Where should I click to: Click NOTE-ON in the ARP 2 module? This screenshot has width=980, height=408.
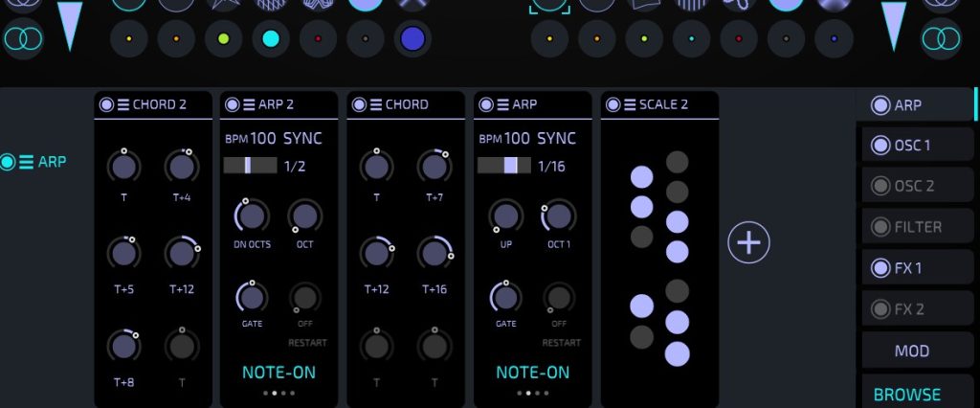tap(278, 372)
